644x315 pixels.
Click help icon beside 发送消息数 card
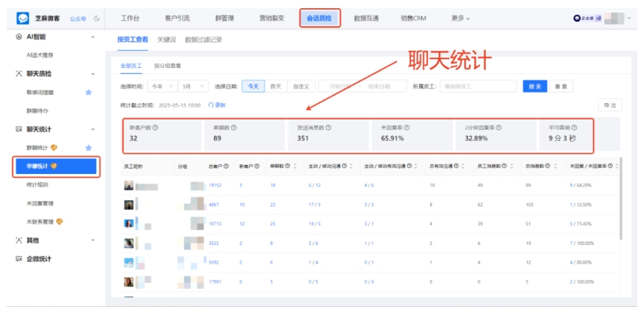pos(329,128)
